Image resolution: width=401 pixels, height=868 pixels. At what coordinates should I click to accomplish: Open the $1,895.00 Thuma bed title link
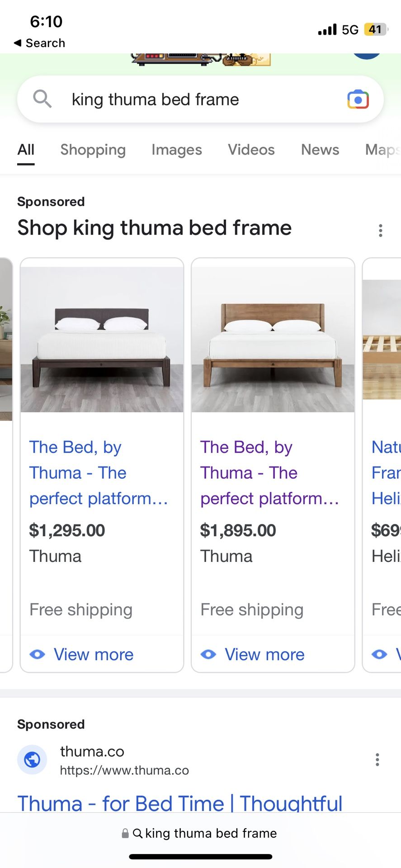click(269, 473)
